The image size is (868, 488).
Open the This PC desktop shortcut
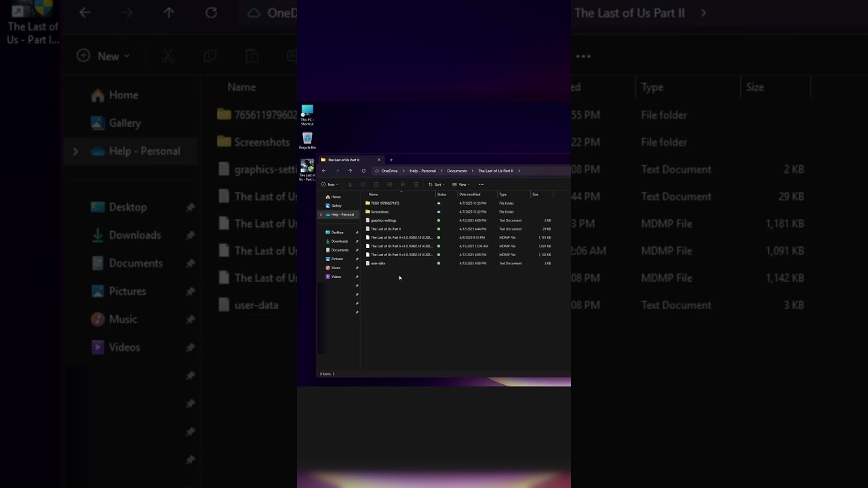pos(307,115)
